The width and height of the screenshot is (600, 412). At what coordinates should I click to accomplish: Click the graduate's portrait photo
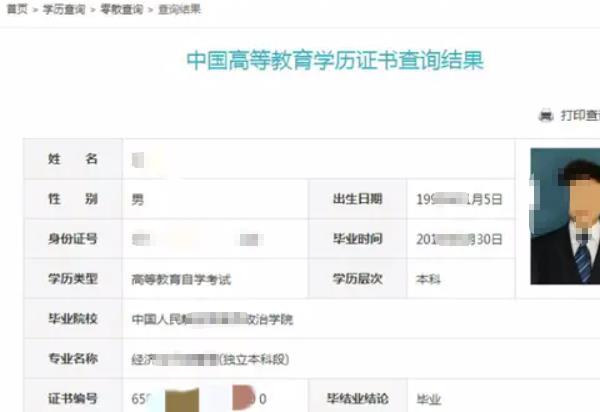pos(565,216)
